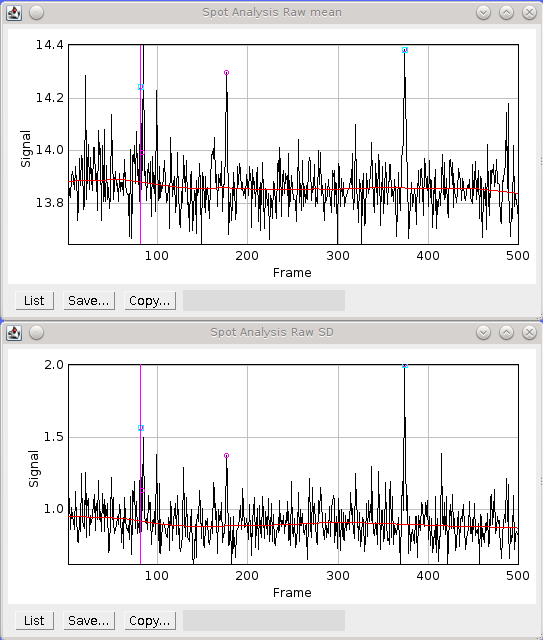The image size is (543, 640).
Task: Close the Spot Analysis Raw SD window
Action: click(x=530, y=333)
